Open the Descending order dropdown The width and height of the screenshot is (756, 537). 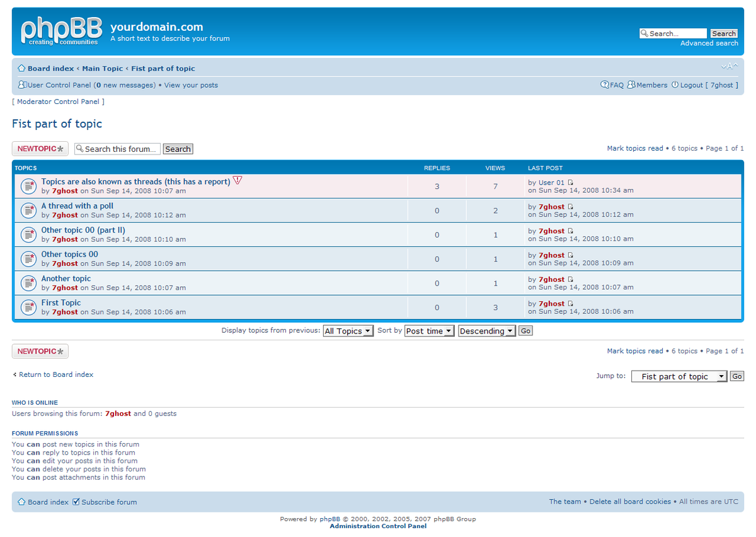pyautogui.click(x=487, y=331)
